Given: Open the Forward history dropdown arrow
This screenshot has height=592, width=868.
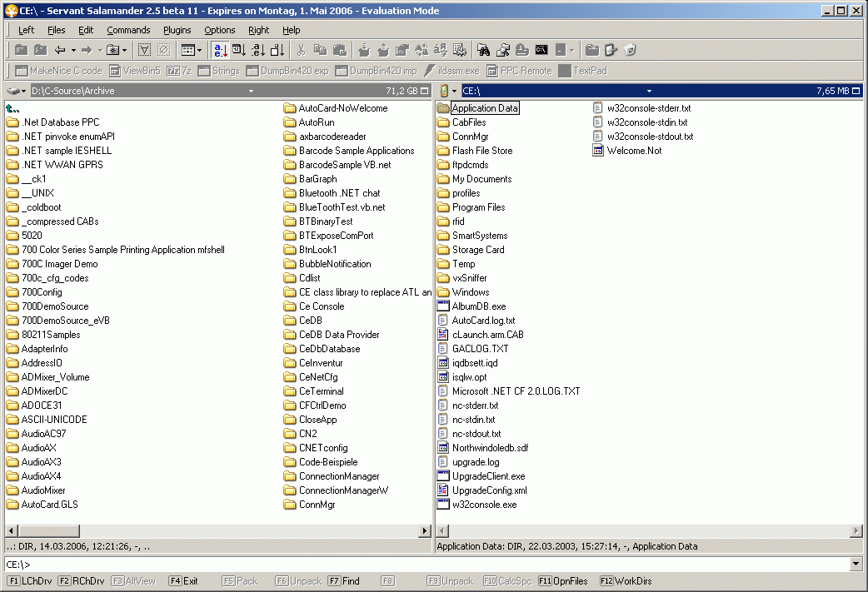Looking at the screenshot, I should 100,50.
